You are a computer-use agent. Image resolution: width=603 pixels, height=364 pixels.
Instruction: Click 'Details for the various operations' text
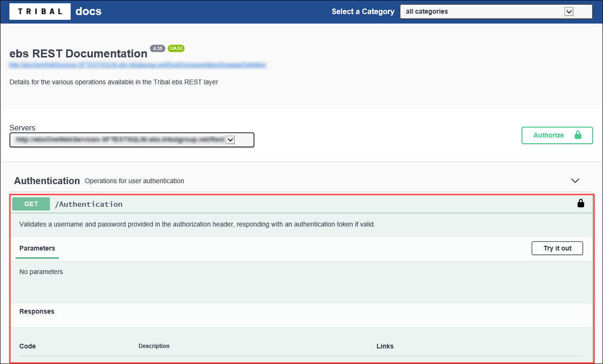(114, 82)
